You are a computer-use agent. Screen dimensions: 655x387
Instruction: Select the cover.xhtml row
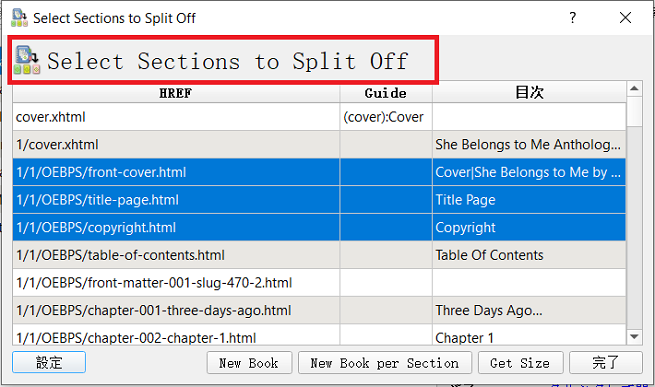tap(319, 117)
